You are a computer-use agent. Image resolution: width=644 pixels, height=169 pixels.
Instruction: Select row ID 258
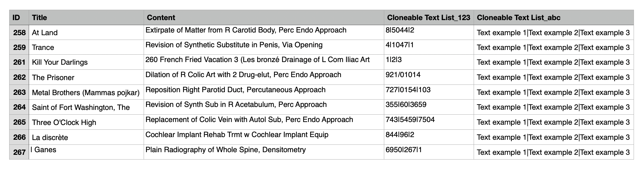pos(19,32)
